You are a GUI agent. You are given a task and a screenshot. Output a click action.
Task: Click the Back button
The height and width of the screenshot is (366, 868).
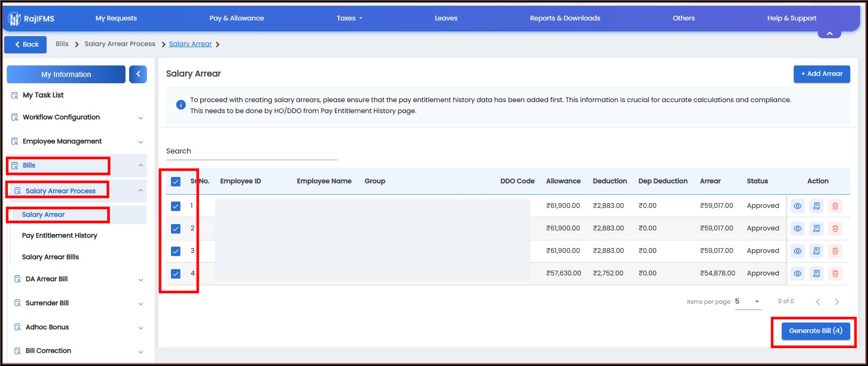pos(26,45)
